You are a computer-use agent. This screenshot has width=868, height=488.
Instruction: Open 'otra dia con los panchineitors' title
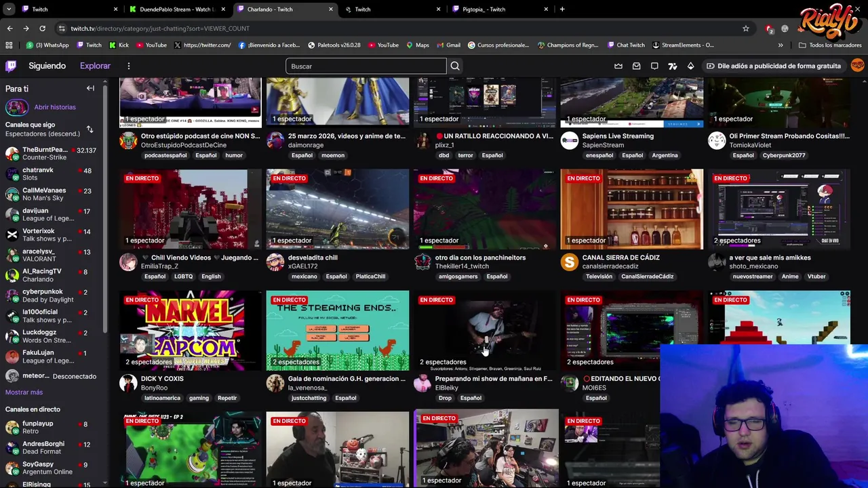pos(480,258)
